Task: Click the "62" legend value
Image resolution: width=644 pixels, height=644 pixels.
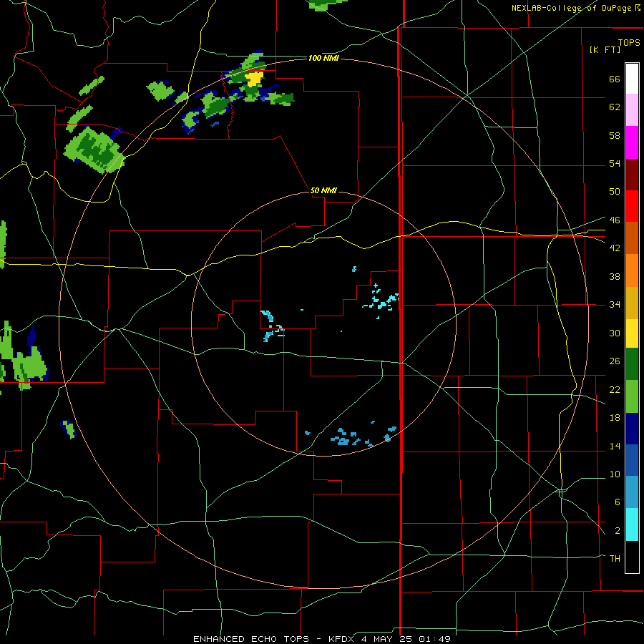Action: tap(615, 107)
